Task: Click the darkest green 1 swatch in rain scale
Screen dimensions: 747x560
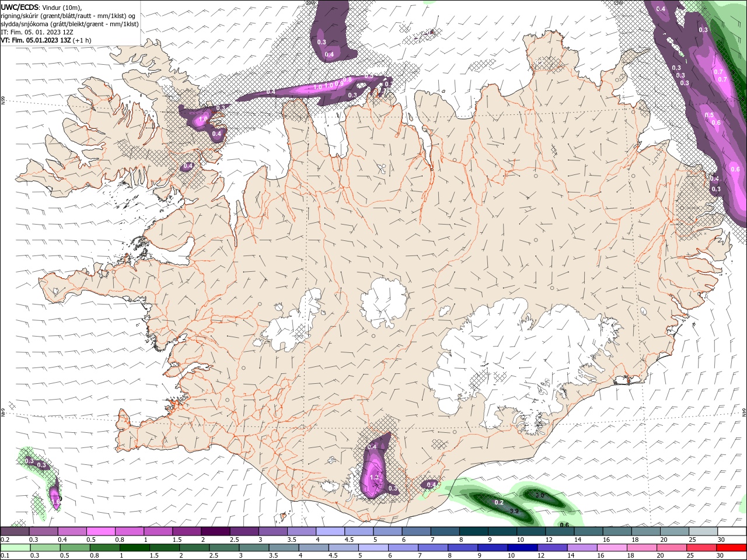Action: pos(133,548)
